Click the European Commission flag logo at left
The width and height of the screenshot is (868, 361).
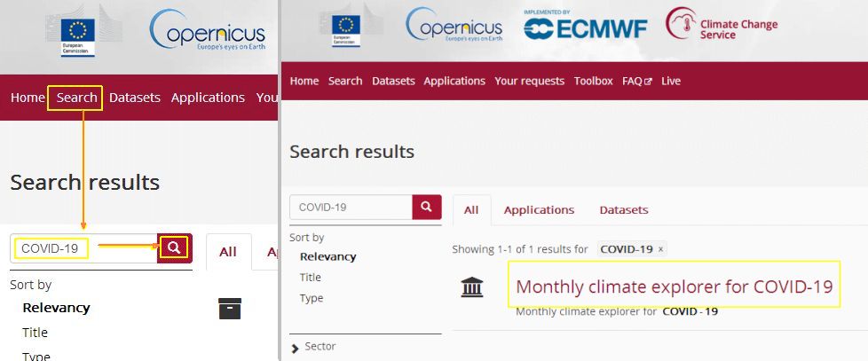pos(77,36)
